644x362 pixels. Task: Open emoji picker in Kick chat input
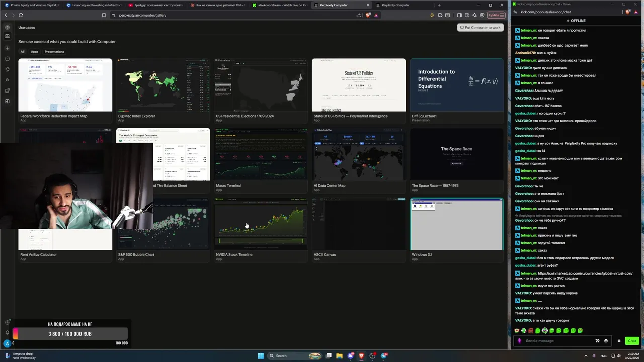coord(606,341)
